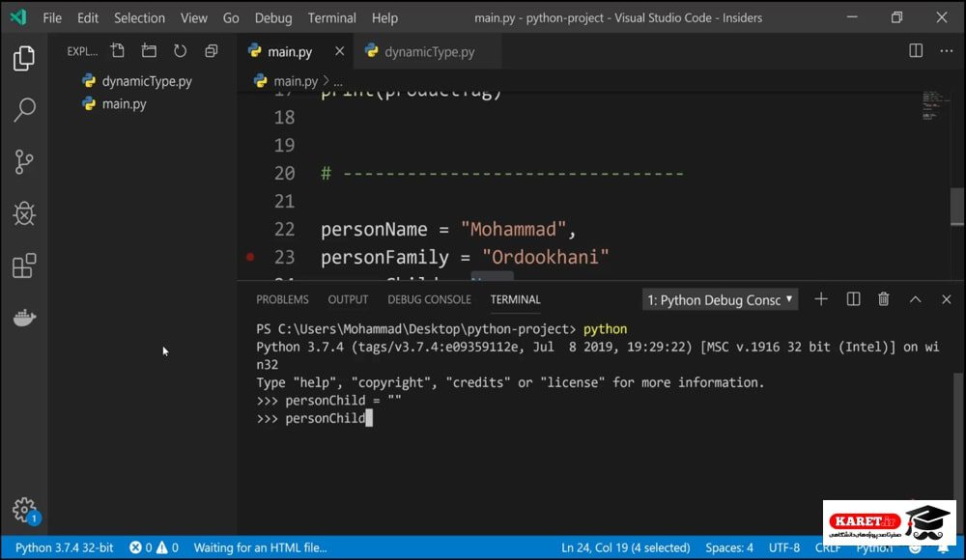
Task: Open the Go menu
Action: (x=231, y=18)
